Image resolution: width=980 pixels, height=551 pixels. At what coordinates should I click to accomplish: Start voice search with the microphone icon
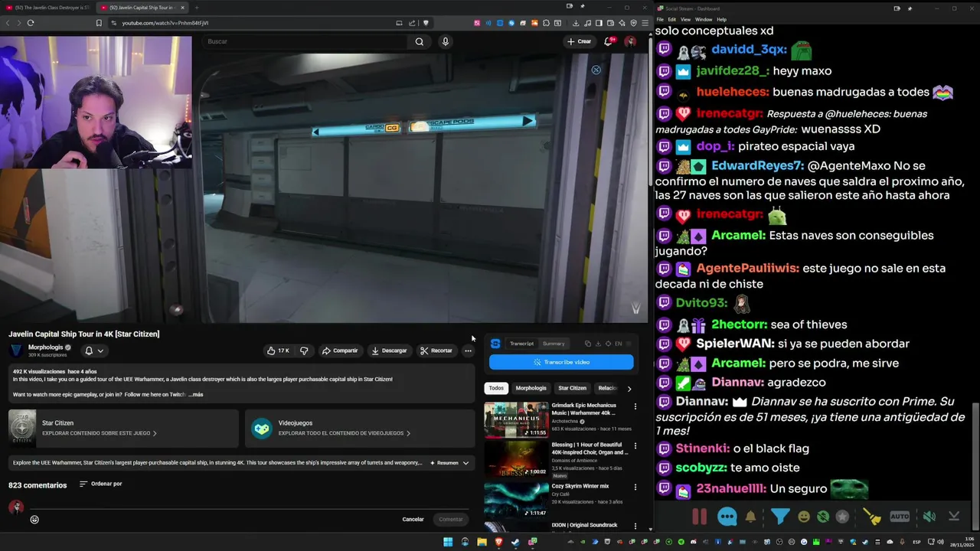click(x=445, y=41)
